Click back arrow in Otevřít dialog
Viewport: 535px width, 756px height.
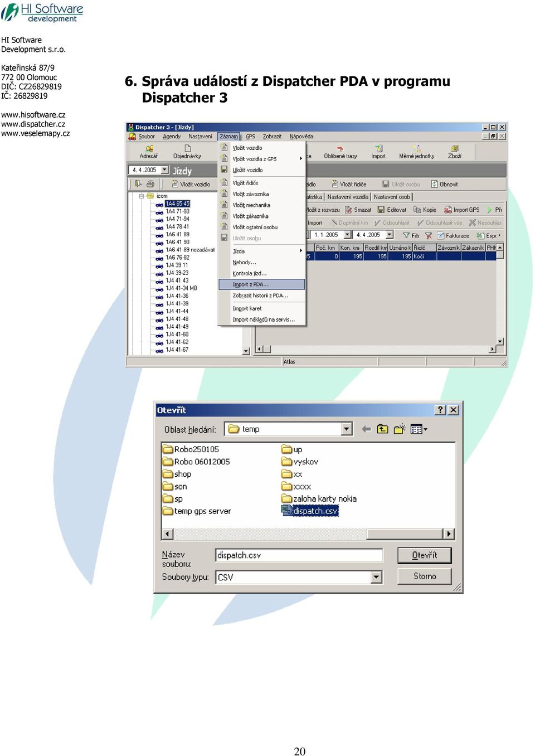coord(366,429)
